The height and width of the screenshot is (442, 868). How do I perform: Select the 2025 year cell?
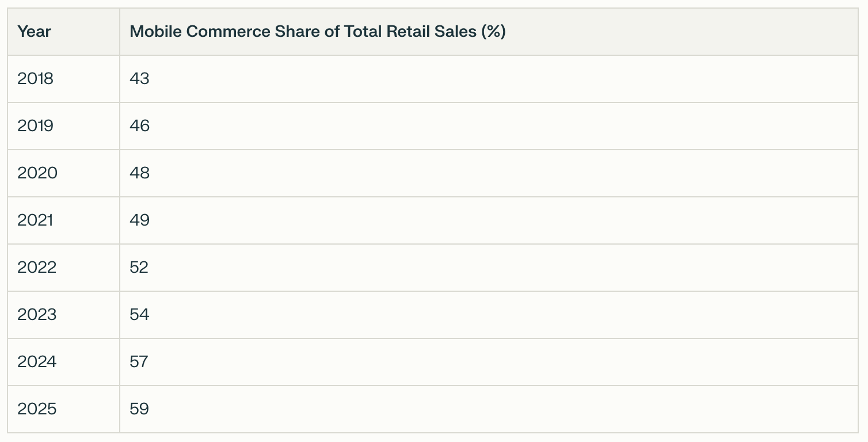(63, 409)
